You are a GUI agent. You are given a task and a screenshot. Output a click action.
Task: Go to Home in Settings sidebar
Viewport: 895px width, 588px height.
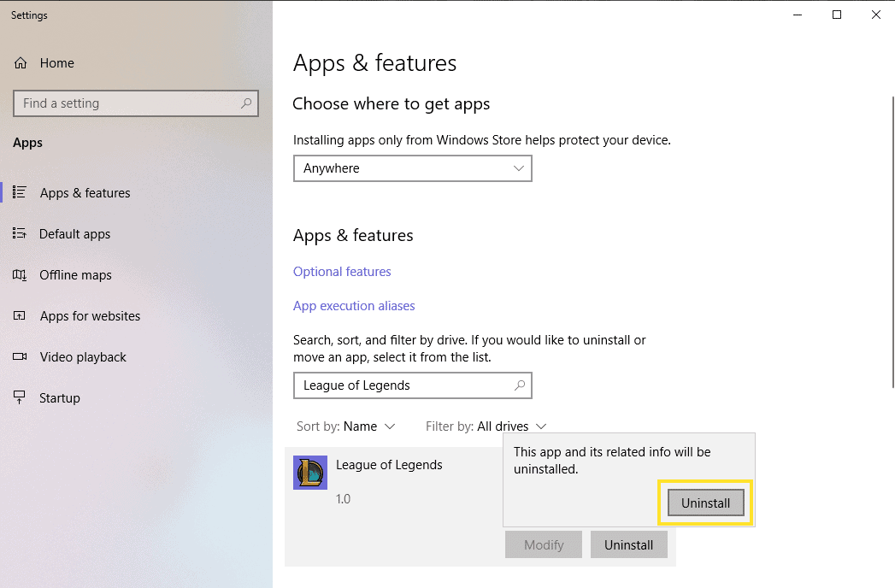point(57,62)
